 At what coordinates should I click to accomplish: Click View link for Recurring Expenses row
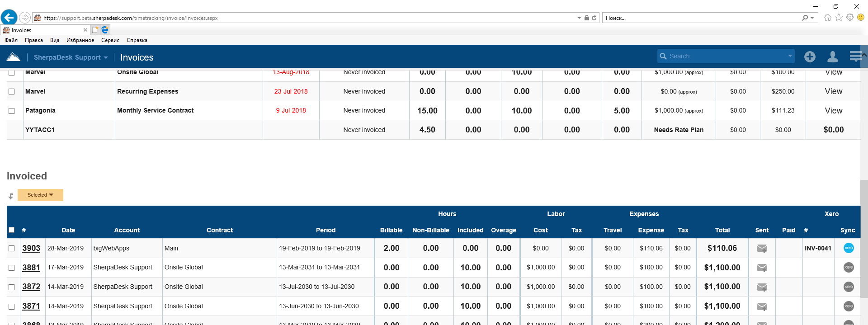click(x=833, y=91)
